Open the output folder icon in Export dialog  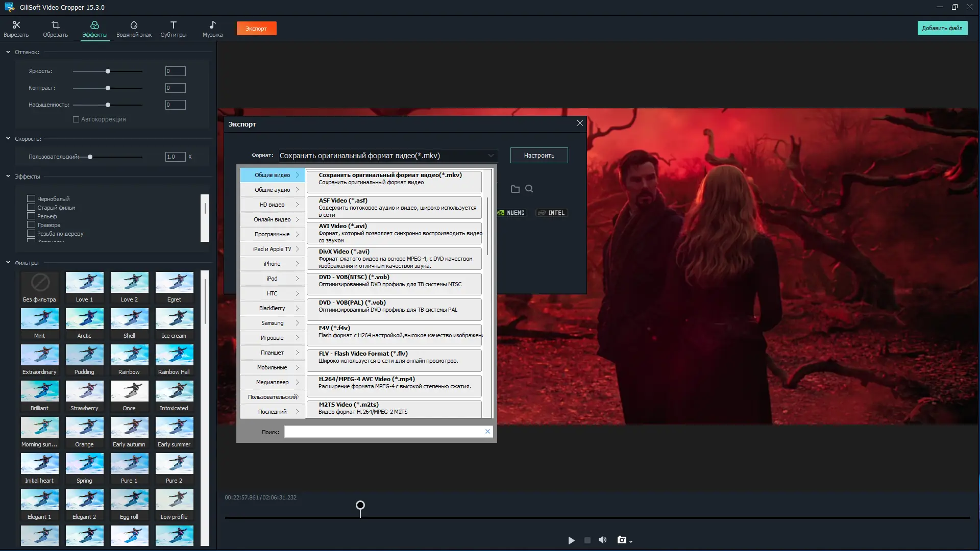pos(516,189)
